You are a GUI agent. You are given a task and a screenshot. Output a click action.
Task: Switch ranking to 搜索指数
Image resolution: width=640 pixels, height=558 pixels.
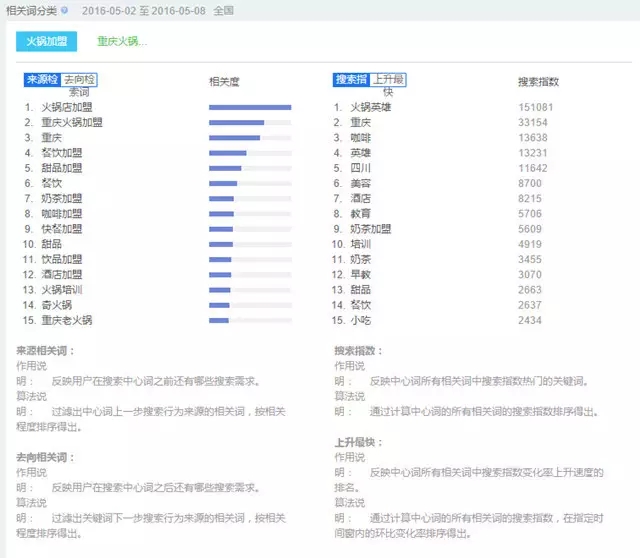click(350, 79)
